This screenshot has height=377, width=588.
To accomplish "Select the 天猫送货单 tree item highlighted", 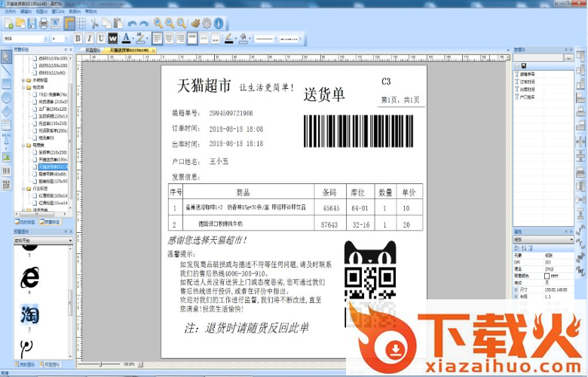I will [x=53, y=167].
